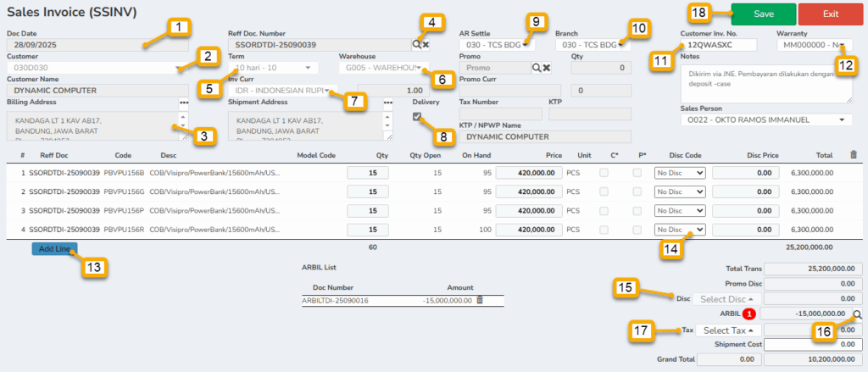
Task: Toggle the Delivery checkbox
Action: click(x=417, y=117)
